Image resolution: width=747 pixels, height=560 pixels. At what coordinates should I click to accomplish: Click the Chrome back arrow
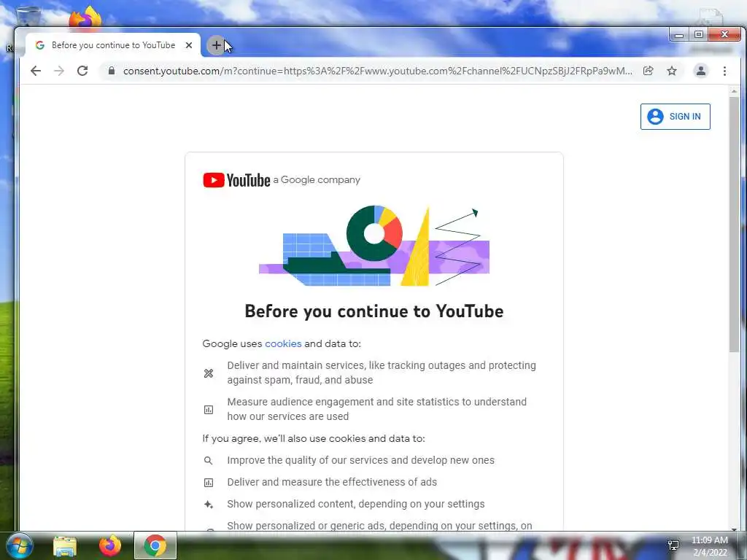click(36, 71)
